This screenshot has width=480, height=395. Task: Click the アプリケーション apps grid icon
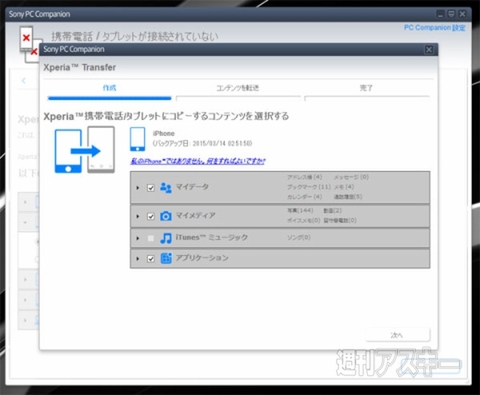pos(166,258)
